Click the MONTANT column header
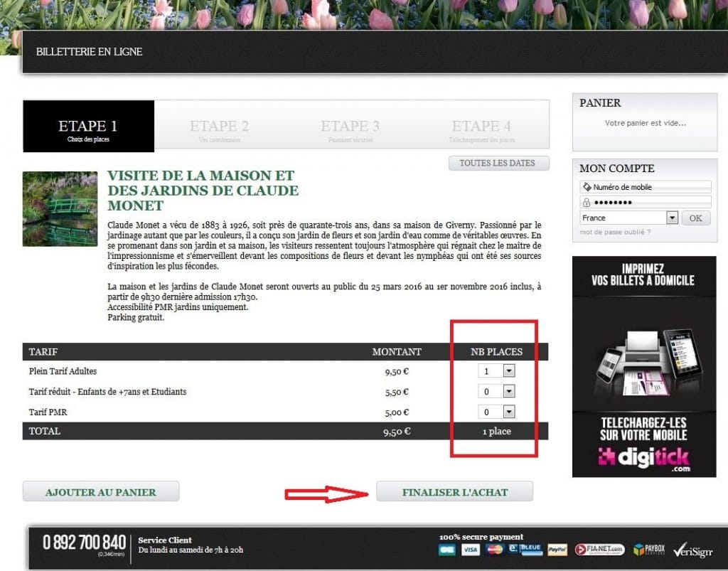The image size is (728, 571). [397, 352]
